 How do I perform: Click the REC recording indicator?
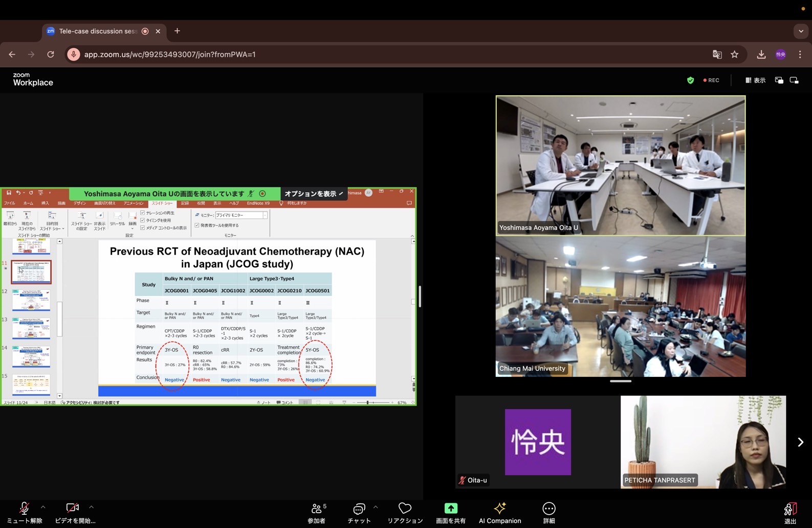[x=711, y=80]
